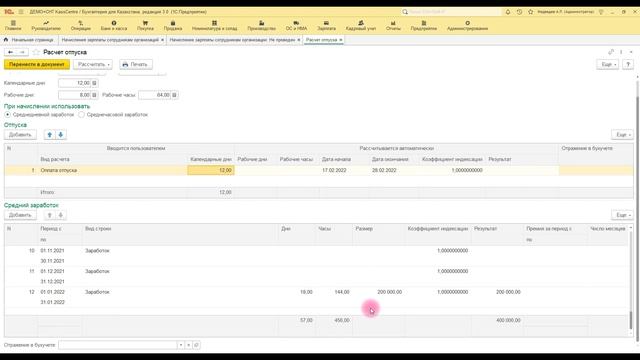This screenshot has height=360, width=640.
Task: Open the Банк и касса section
Action: pyautogui.click(x=114, y=26)
